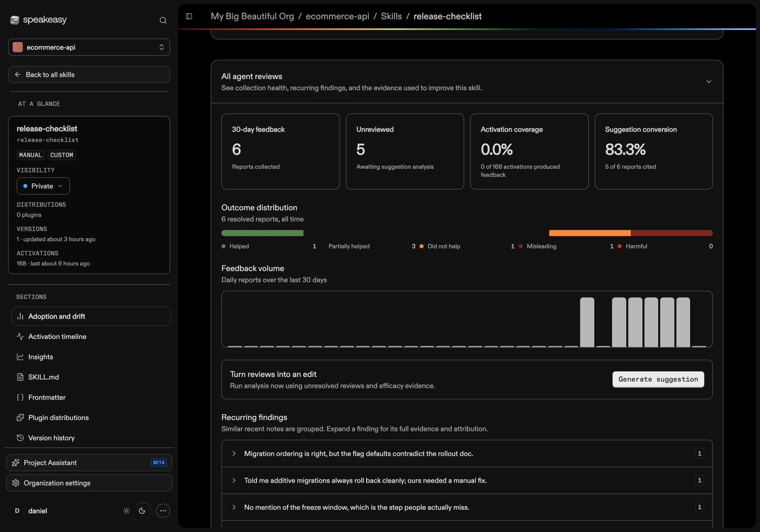Click the last tall feedback volume bar

[x=683, y=322]
